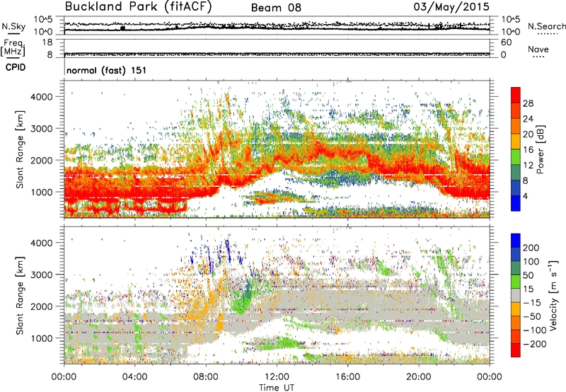Image resolution: width=566 pixels, height=392 pixels.
Task: Click the 'Freq. [MHz]' axis label
Action: pyautogui.click(x=13, y=48)
